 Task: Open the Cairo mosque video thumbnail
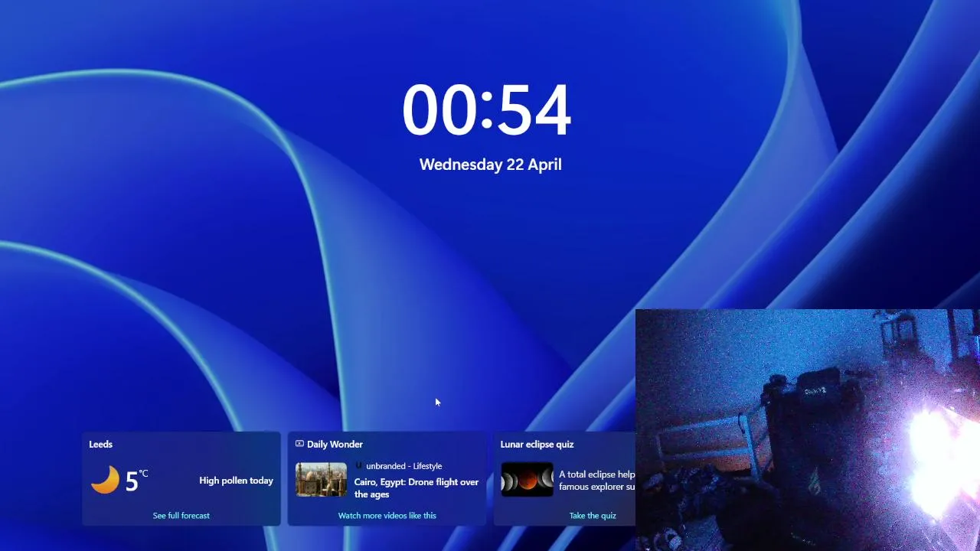322,480
